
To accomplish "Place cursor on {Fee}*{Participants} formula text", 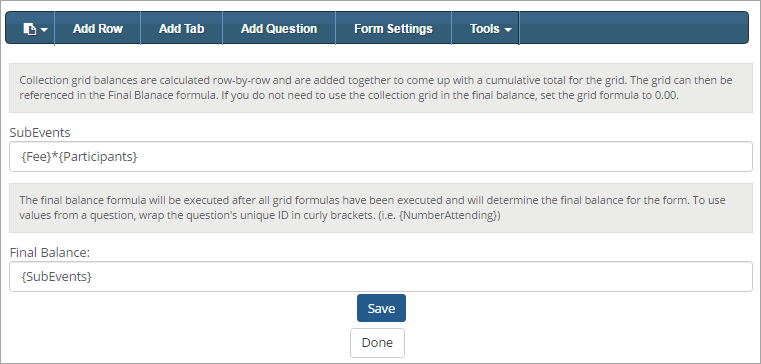I will [x=80, y=157].
